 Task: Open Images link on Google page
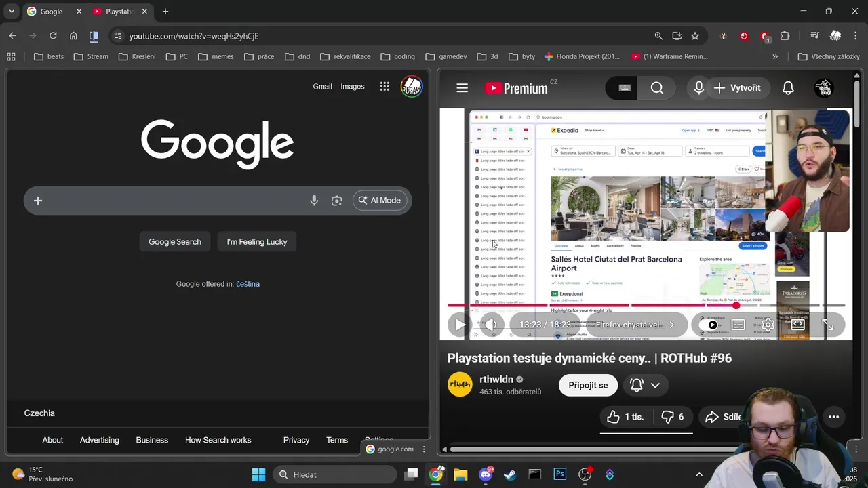(x=352, y=87)
